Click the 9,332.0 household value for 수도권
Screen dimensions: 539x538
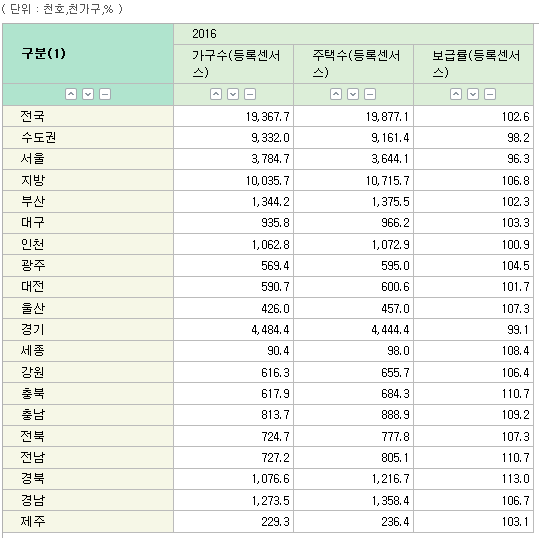270,138
